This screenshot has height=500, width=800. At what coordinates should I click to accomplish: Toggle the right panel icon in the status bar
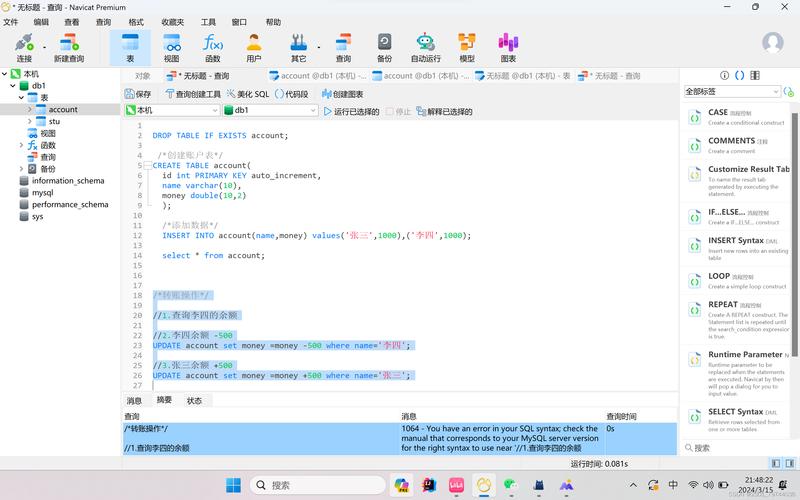(790, 463)
